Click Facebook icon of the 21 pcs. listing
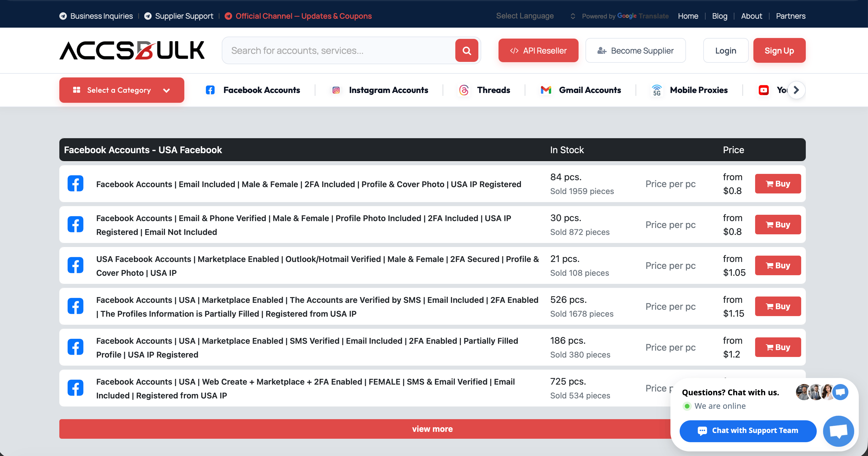Screen dimensions: 868x456 point(75,265)
